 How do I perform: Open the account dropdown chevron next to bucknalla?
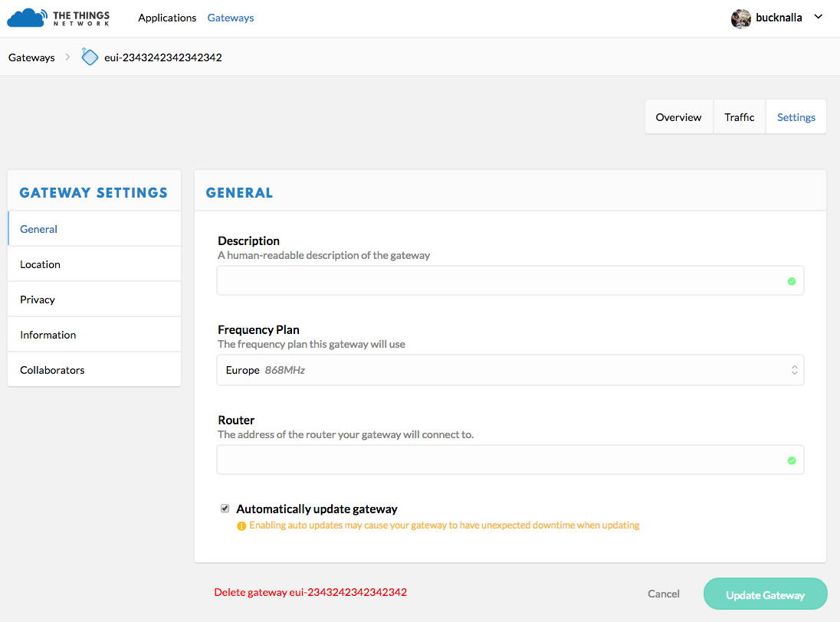tap(818, 18)
